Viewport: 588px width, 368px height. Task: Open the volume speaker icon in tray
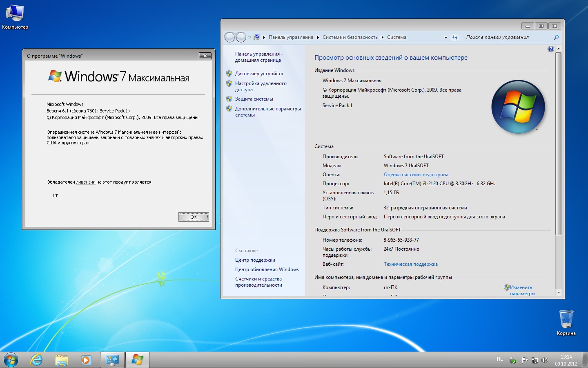tap(544, 360)
